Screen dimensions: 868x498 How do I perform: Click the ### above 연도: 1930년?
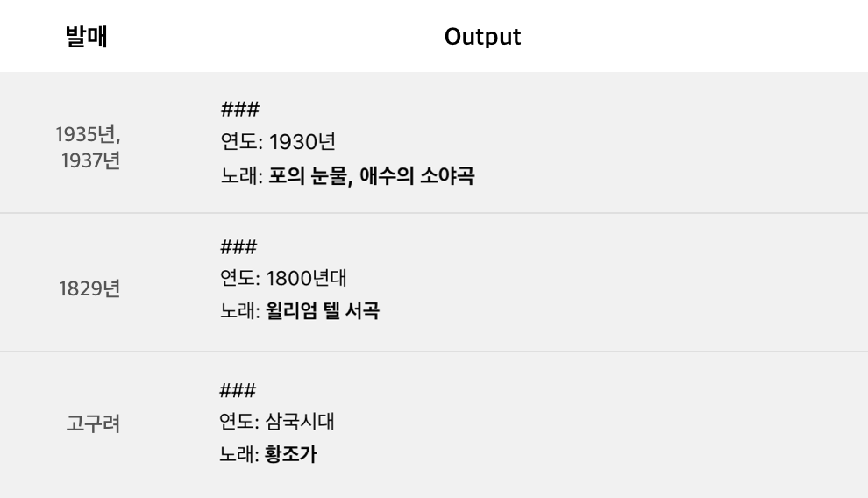[x=239, y=109]
